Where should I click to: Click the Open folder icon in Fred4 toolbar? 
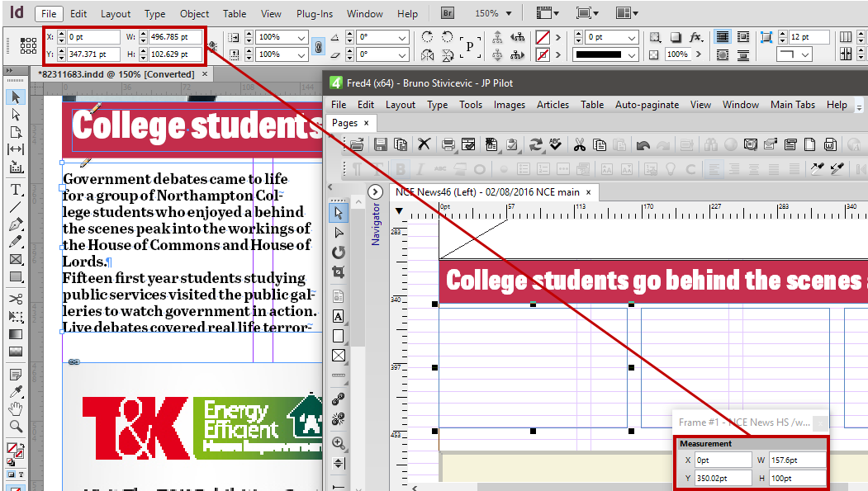357,145
